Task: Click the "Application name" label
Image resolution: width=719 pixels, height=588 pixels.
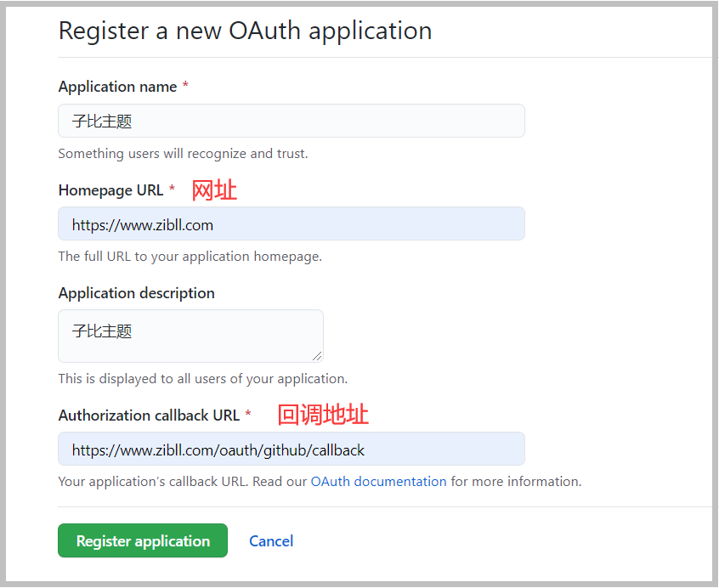Action: point(117,87)
